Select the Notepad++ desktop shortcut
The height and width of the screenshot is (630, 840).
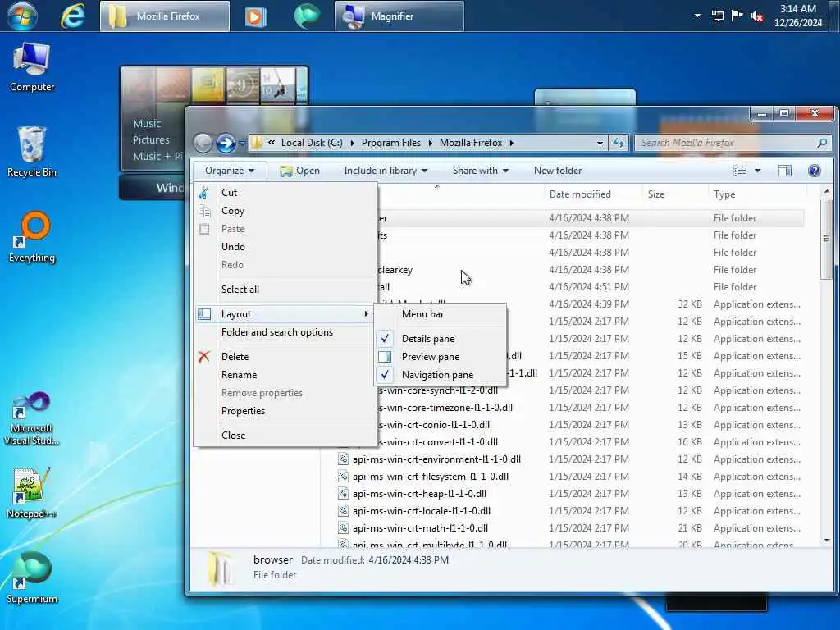point(32,493)
